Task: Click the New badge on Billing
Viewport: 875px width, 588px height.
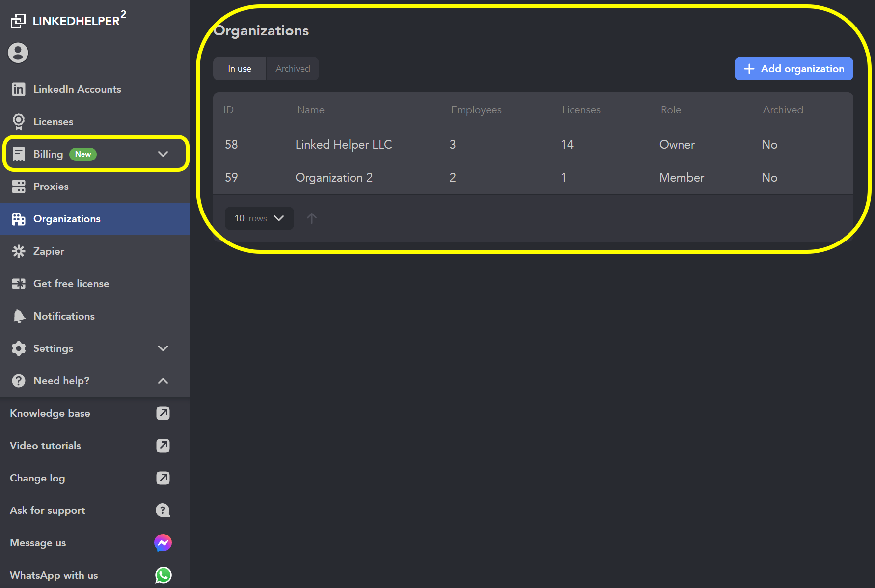Action: (x=83, y=154)
